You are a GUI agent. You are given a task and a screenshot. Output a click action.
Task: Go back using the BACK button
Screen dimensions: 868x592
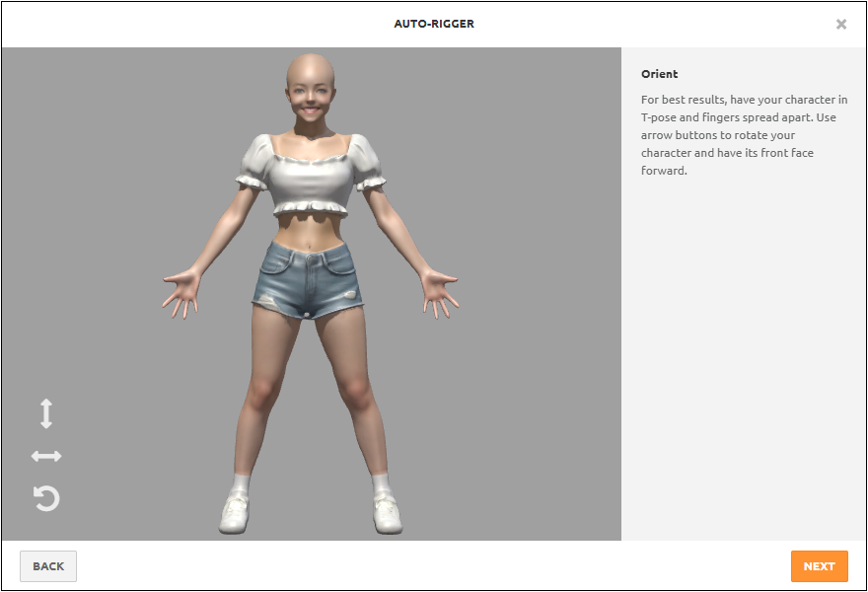[x=48, y=566]
